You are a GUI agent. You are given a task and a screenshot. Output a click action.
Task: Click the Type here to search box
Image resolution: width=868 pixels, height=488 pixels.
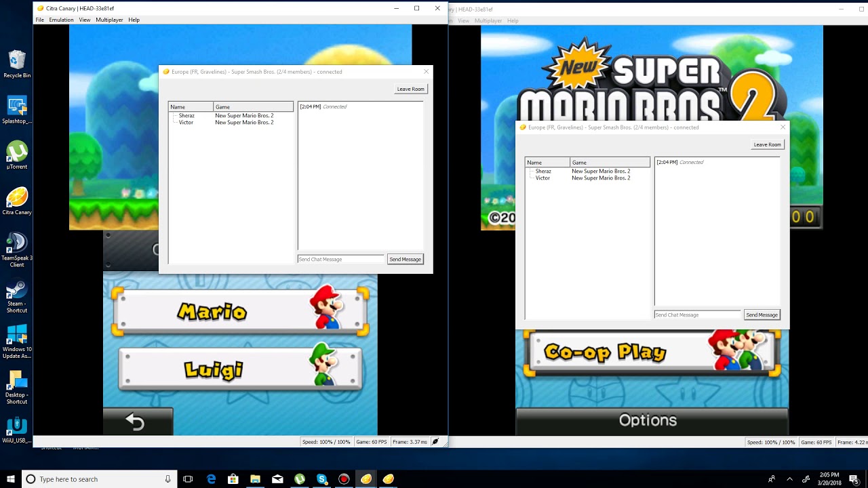[x=98, y=479]
